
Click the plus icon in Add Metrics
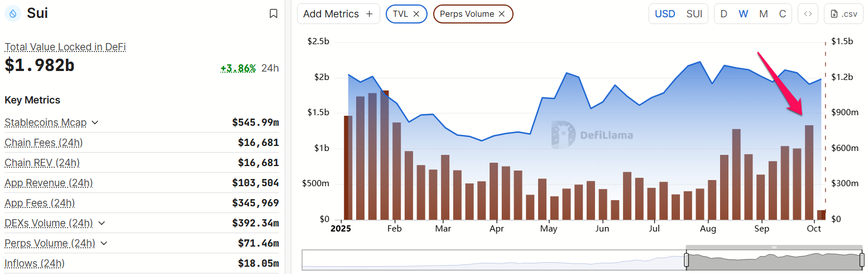tap(369, 14)
